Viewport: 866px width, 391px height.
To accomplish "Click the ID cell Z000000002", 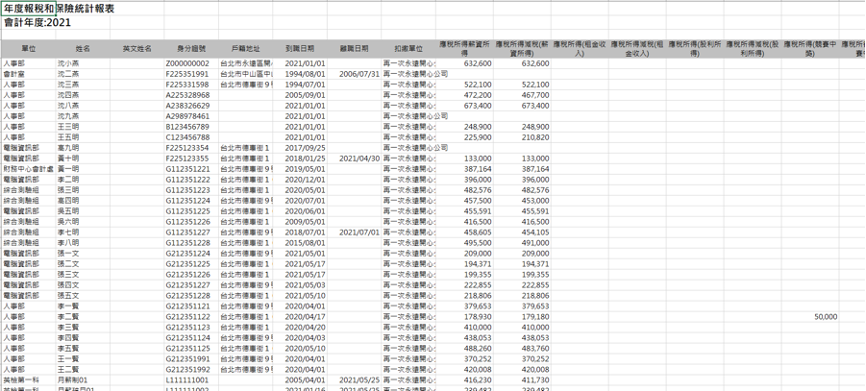I will tap(191, 64).
